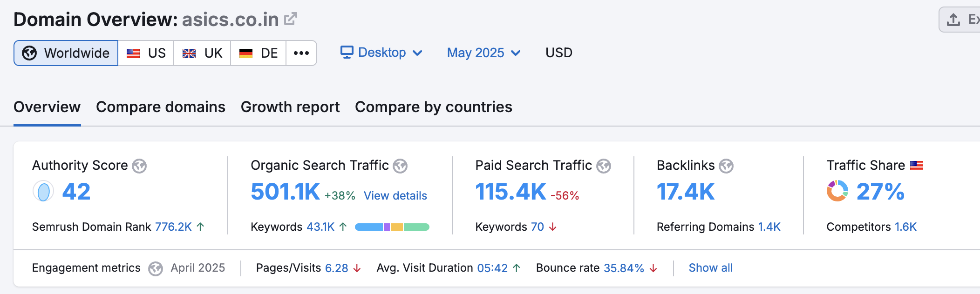Image resolution: width=980 pixels, height=294 pixels.
Task: Click the globe icon beside Paid Search Traffic
Action: (x=604, y=166)
